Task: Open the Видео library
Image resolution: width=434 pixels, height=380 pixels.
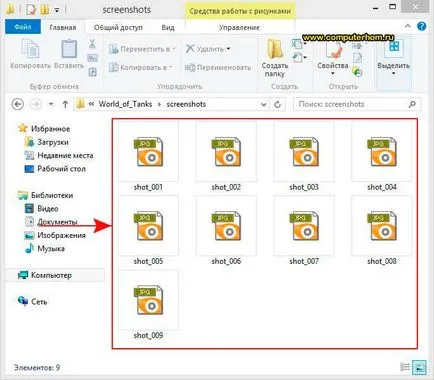Action: (42, 209)
